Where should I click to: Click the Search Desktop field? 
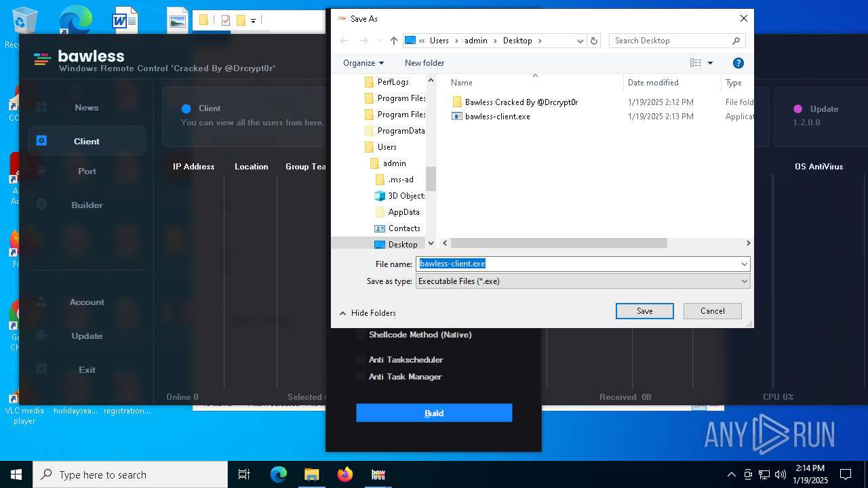point(669,41)
